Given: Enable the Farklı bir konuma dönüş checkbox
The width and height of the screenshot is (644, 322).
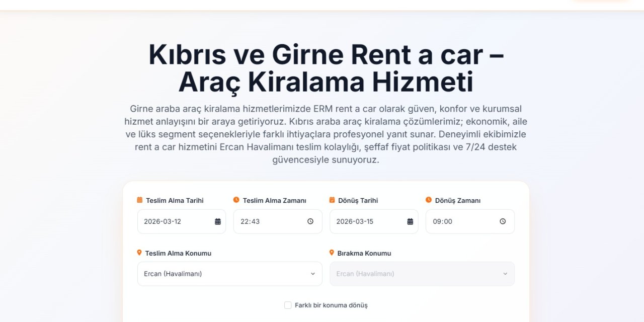Looking at the screenshot, I should click(x=287, y=305).
